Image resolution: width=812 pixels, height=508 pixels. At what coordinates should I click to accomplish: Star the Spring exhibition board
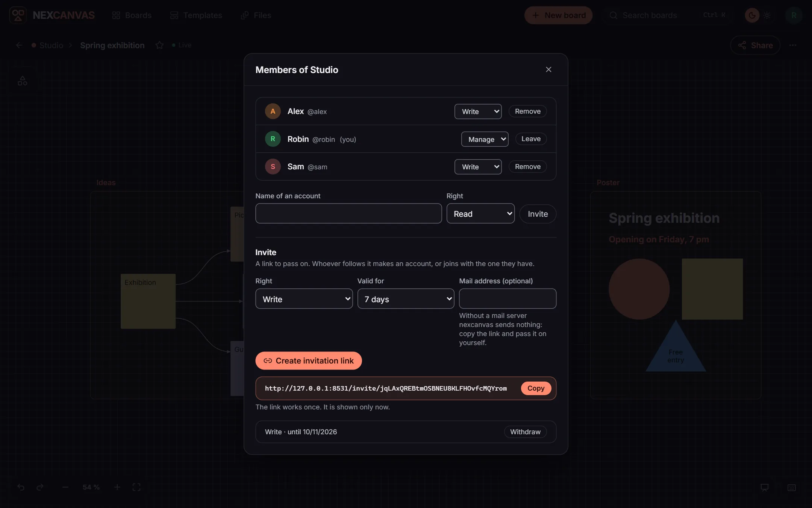click(159, 45)
